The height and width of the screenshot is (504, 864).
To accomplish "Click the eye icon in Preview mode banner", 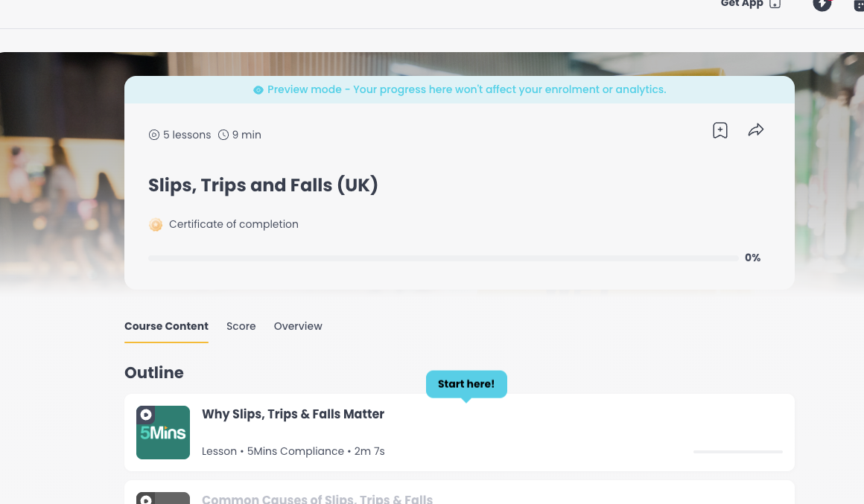I will click(258, 90).
